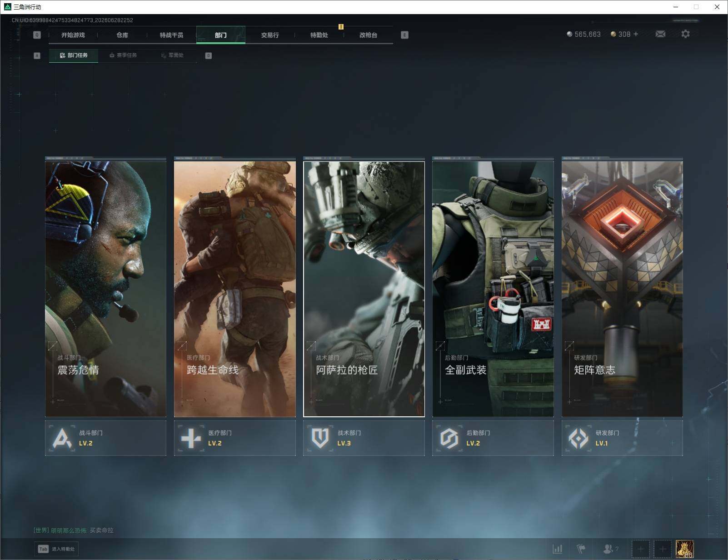Screen dimensions: 728x560
Task: Click the tactical department shield emblem
Action: pos(320,438)
